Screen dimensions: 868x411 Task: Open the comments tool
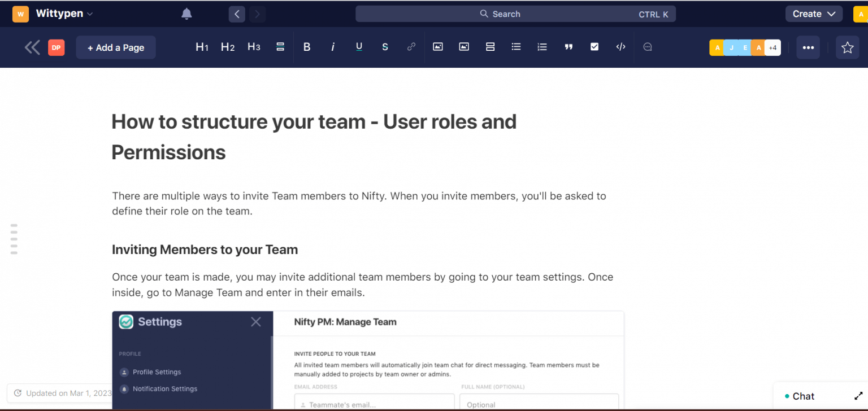tap(647, 47)
